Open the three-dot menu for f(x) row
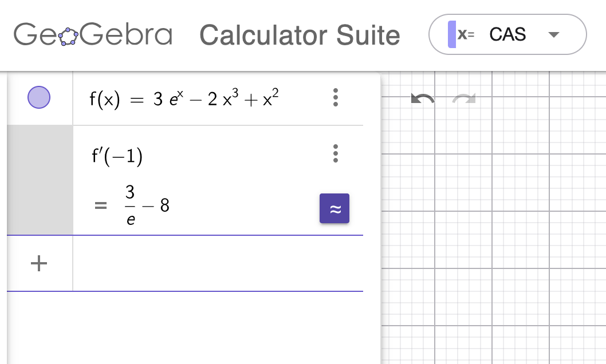 (336, 97)
